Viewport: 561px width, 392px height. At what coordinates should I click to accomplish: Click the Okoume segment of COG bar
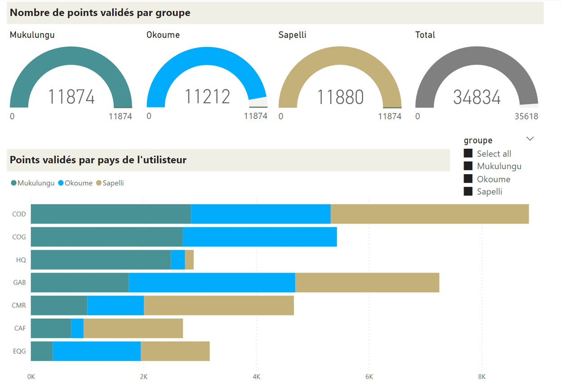pos(259,237)
